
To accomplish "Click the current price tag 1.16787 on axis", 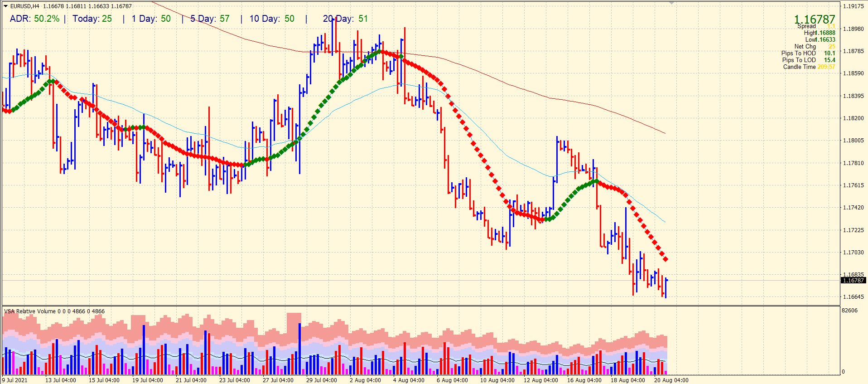I will tap(854, 281).
